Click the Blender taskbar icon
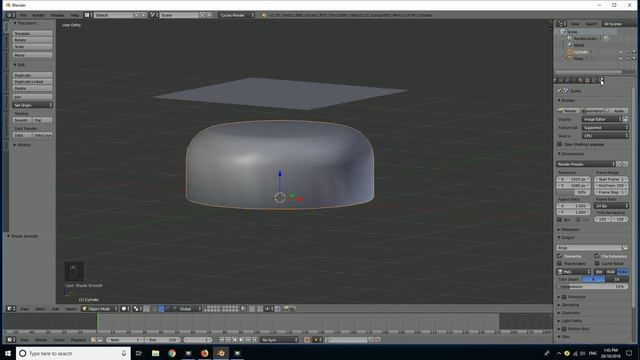640x360 pixels. [221, 353]
